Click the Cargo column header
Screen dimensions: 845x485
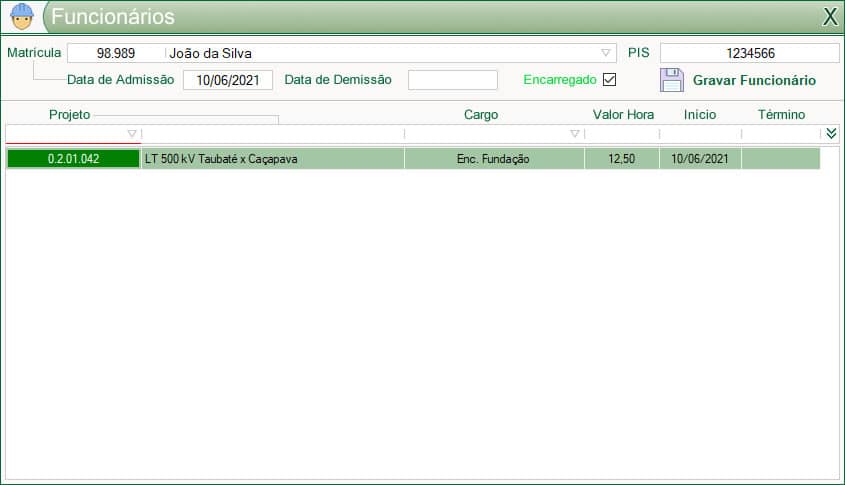(x=481, y=115)
